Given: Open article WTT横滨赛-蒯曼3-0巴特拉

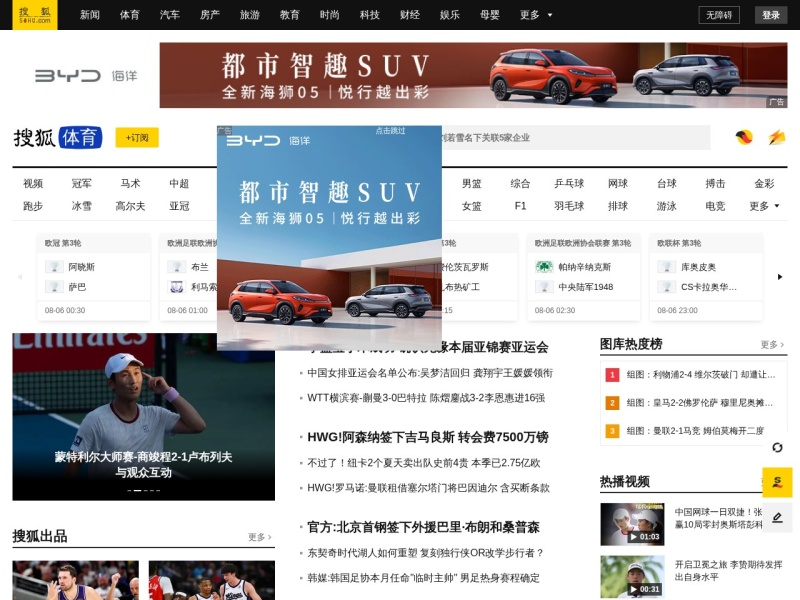Looking at the screenshot, I should [426, 398].
